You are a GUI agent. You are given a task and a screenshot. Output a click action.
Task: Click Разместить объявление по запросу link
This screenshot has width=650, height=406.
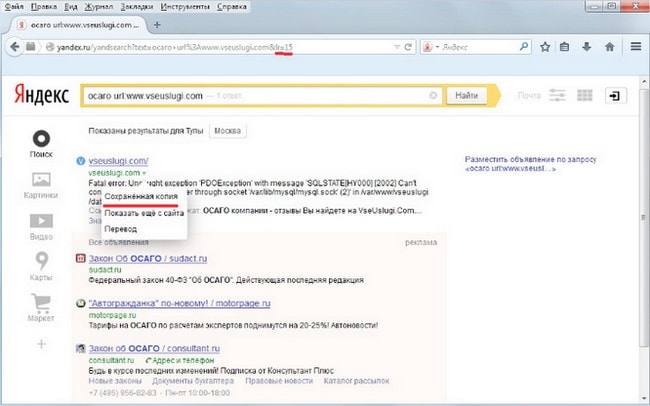(531, 164)
